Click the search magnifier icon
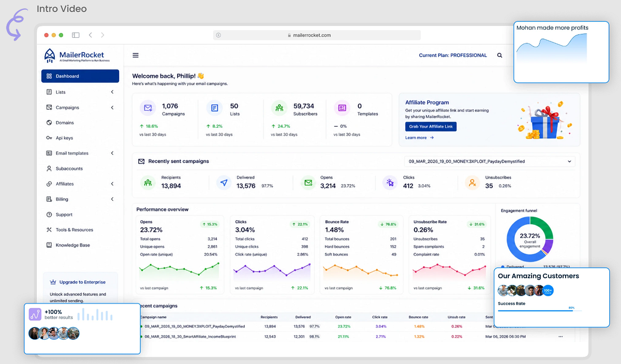 click(499, 55)
